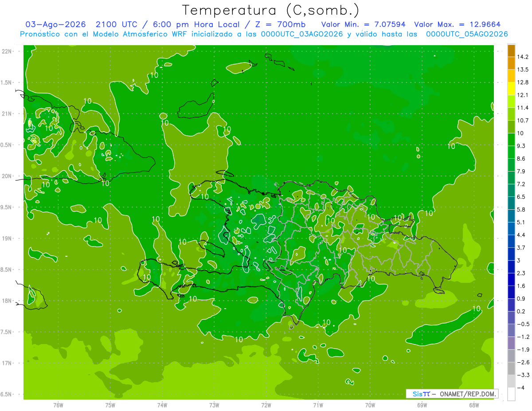The image size is (532, 411).
Task: Click the '0.9' colorbar label
Action: 521,299
